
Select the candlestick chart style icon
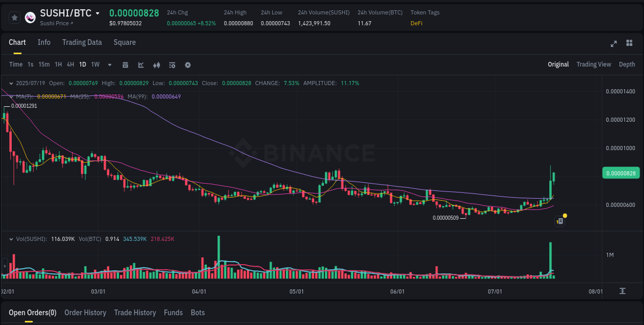[x=157, y=65]
